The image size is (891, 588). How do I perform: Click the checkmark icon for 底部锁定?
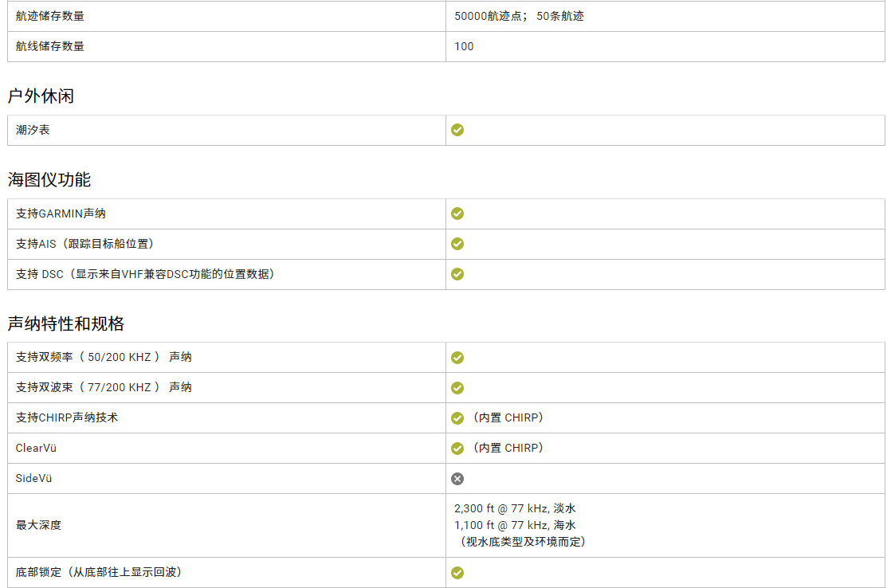[x=457, y=573]
